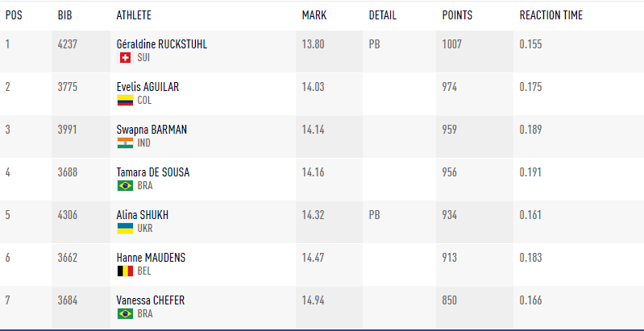Click the POINTS column header

tap(457, 15)
